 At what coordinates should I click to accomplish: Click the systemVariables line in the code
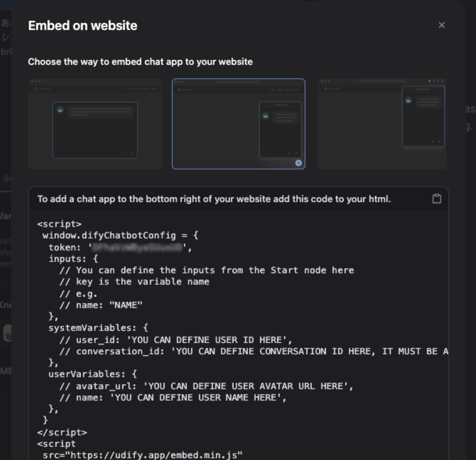98,328
